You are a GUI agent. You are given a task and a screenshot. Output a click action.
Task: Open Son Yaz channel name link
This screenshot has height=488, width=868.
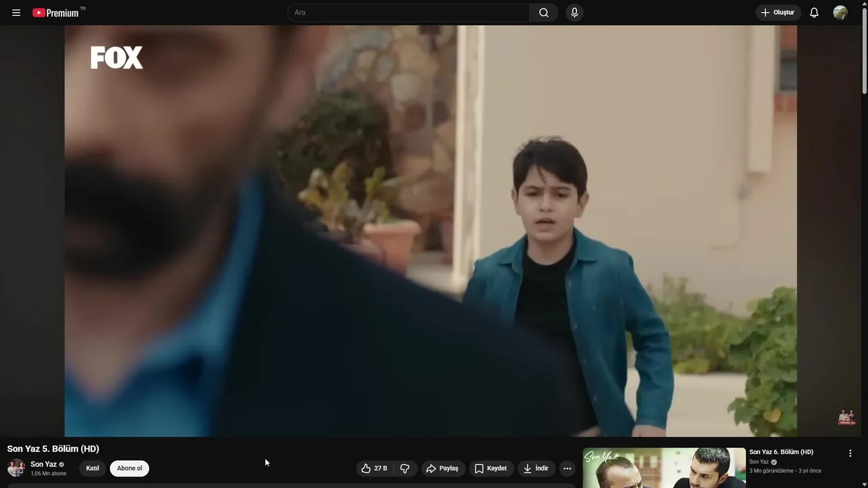(x=43, y=464)
